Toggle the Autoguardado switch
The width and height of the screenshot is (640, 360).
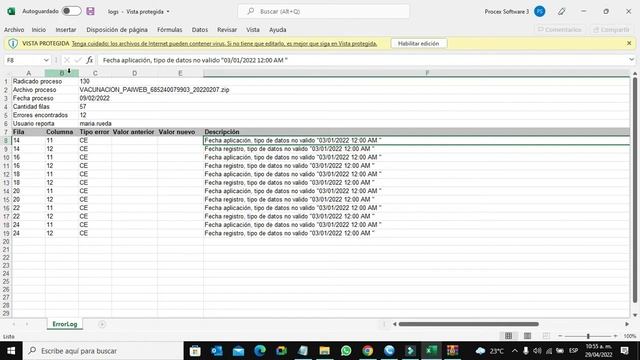pyautogui.click(x=71, y=11)
